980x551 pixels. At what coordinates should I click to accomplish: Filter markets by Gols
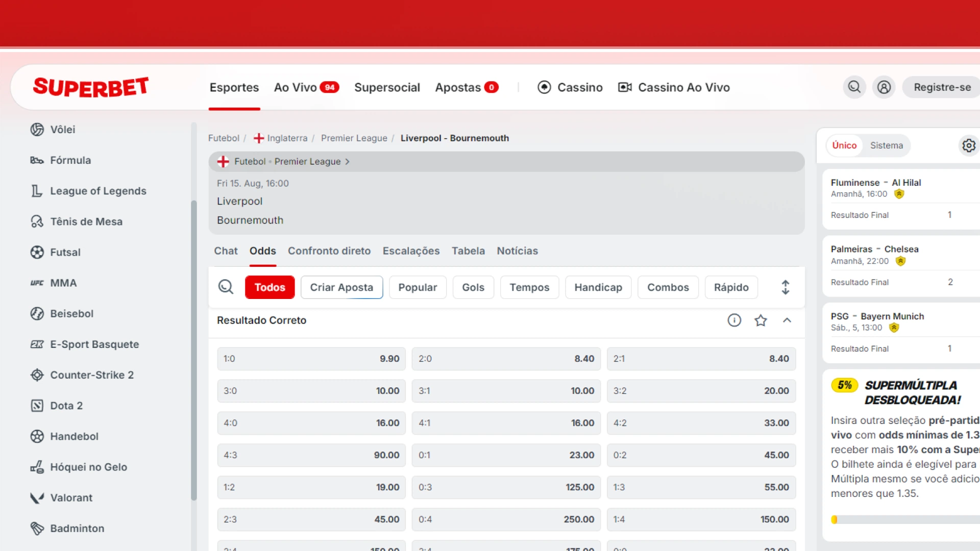[x=473, y=287]
